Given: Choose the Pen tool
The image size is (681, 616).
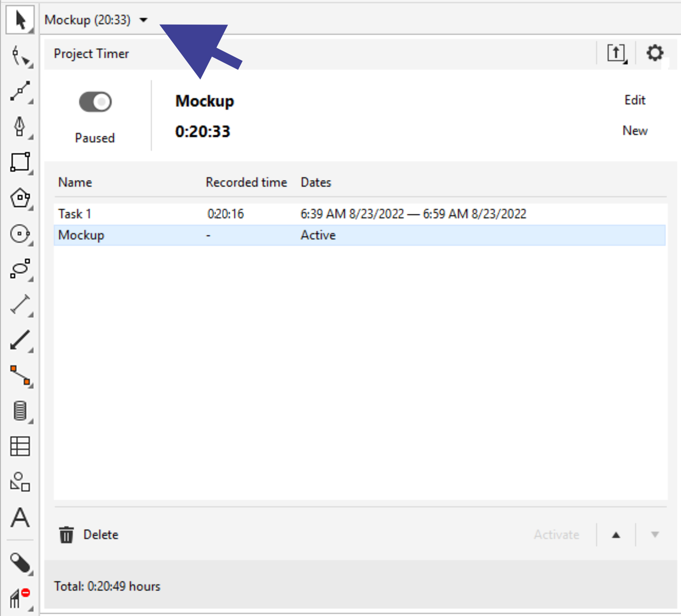Looking at the screenshot, I should pos(20,127).
